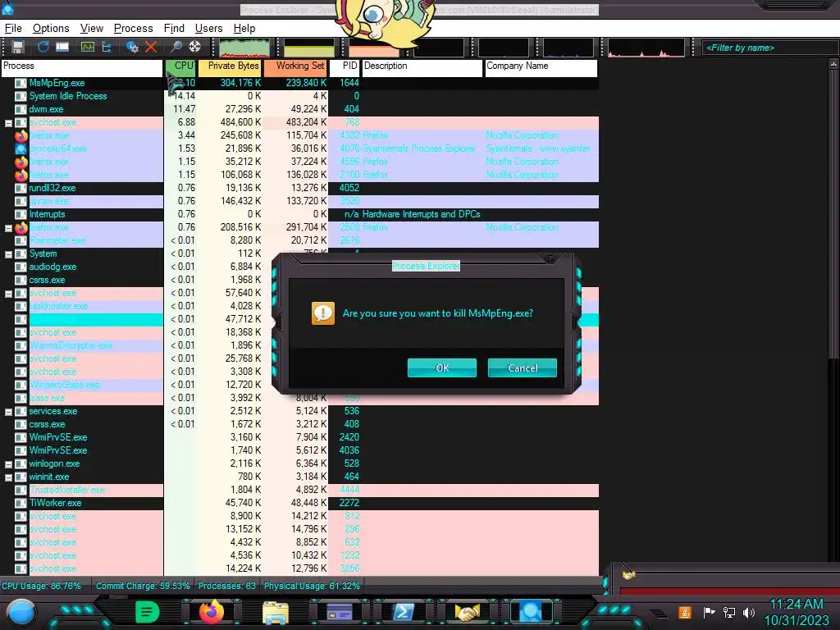Open the Options menu

[x=51, y=29]
